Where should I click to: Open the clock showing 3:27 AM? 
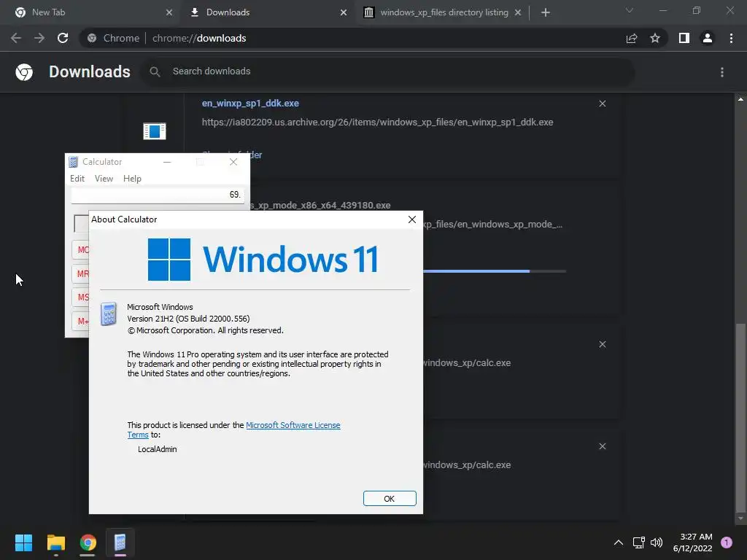[x=693, y=542]
